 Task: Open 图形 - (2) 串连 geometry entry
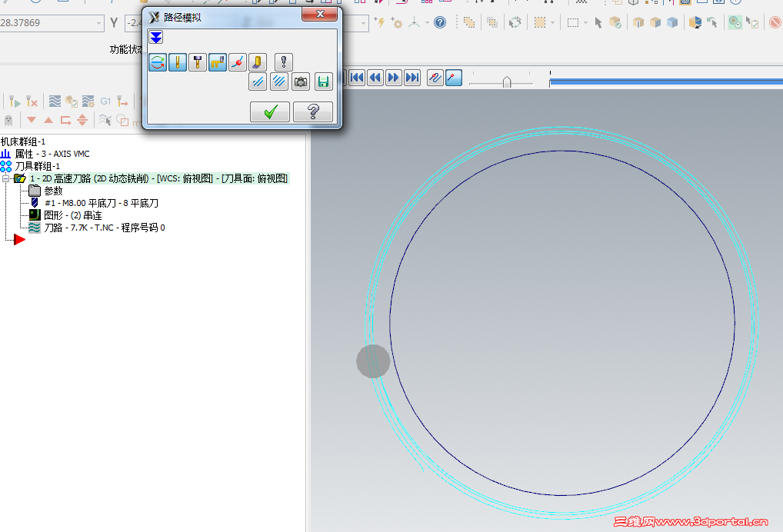click(x=73, y=215)
